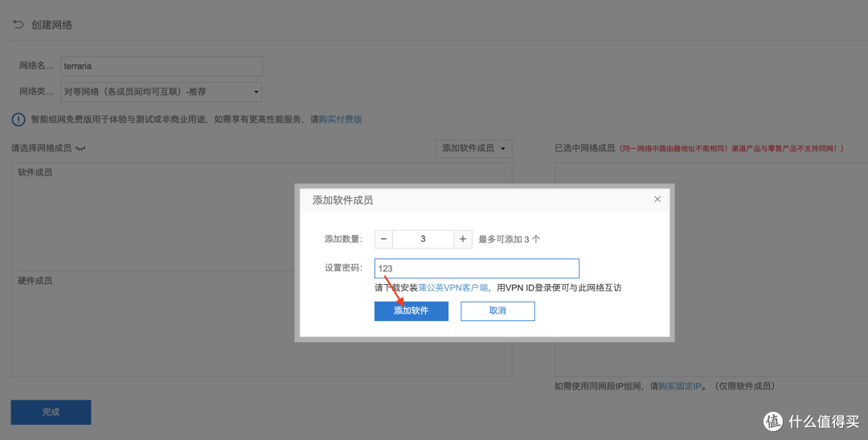Decrease quantity with the minus button
This screenshot has height=440, width=868.
point(383,239)
